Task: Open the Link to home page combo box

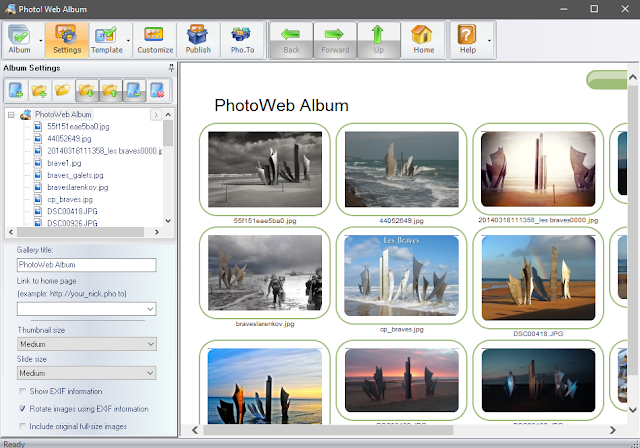Action: point(87,309)
